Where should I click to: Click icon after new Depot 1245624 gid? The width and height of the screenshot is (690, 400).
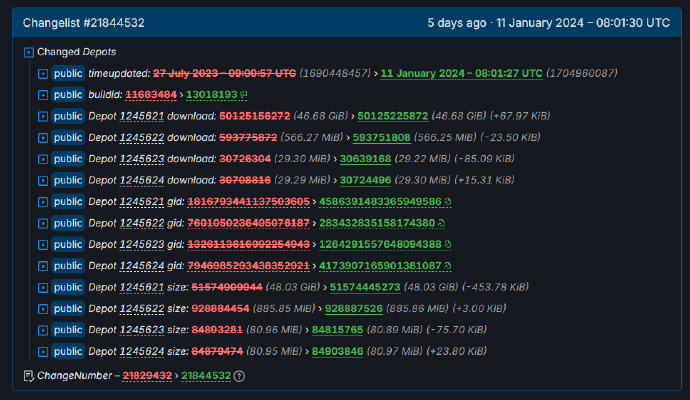click(447, 266)
